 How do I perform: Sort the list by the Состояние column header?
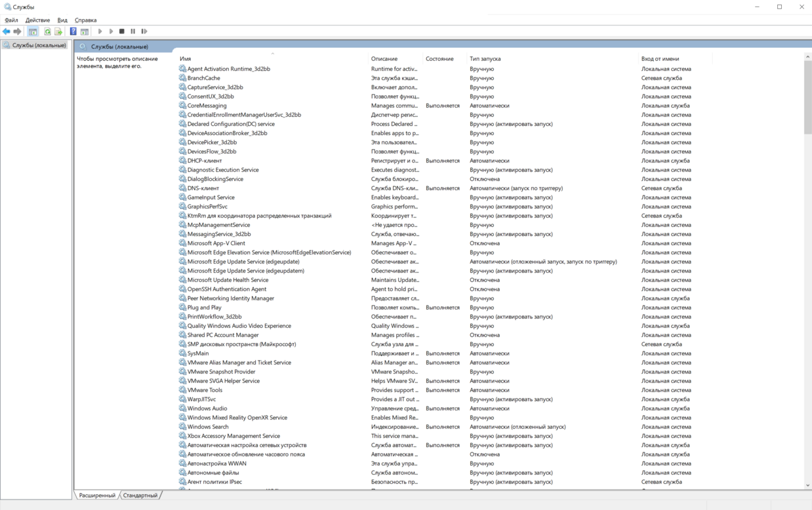coord(439,59)
